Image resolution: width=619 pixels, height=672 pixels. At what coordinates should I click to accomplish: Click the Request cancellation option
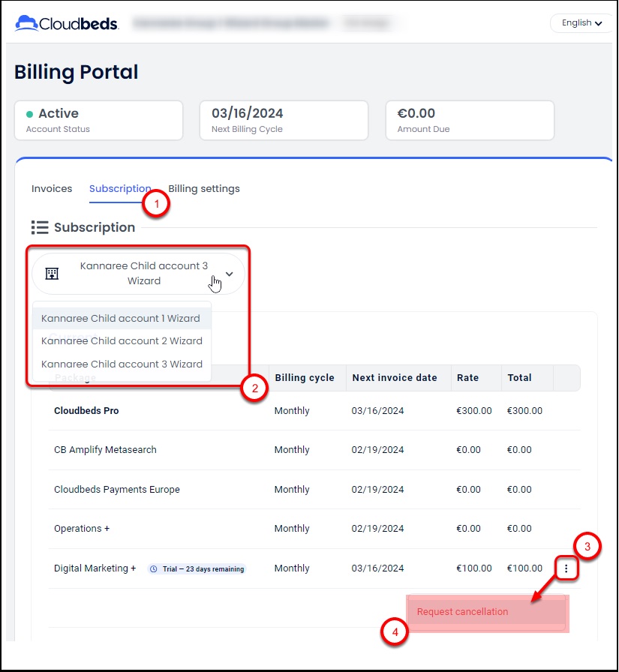coord(462,611)
